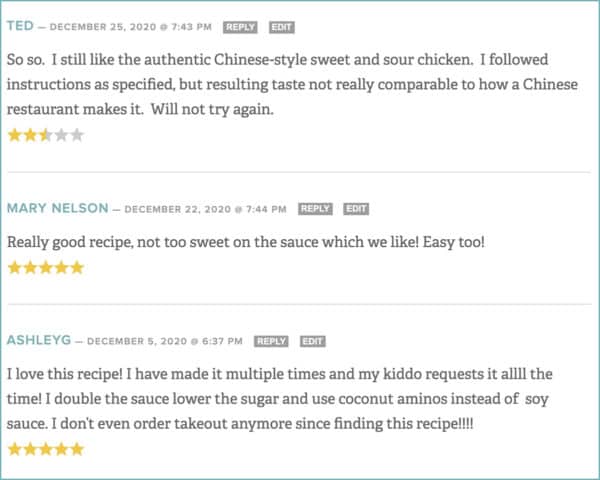Click the first star in Mary Nelson's rating

[x=14, y=268]
